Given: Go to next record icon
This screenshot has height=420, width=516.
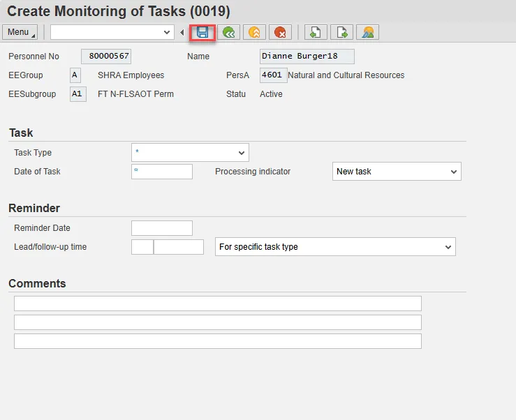Looking at the screenshot, I should (x=341, y=32).
